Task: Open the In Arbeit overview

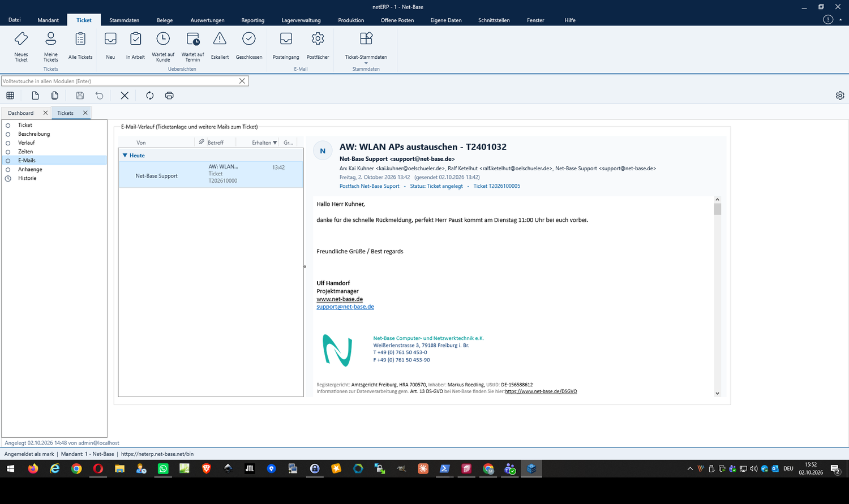Action: 135,46
